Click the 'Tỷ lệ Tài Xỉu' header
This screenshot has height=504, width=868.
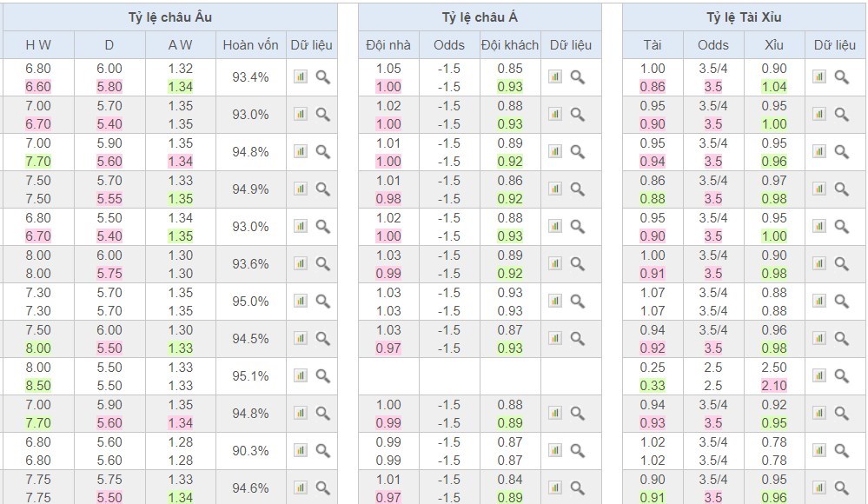coord(743,17)
